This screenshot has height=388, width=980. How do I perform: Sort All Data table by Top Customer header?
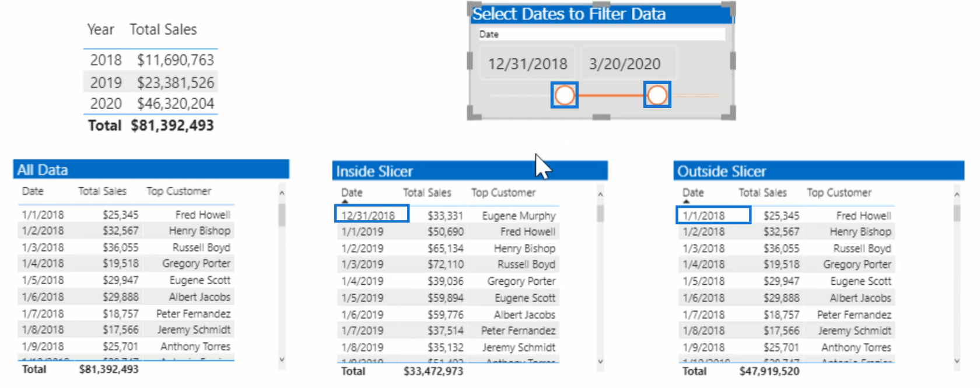coord(178,191)
